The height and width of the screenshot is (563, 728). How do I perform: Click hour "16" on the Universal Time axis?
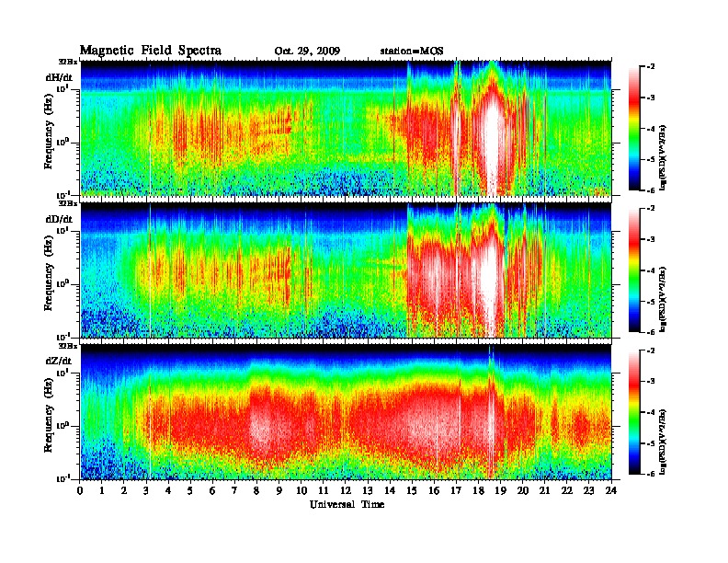tap(434, 491)
